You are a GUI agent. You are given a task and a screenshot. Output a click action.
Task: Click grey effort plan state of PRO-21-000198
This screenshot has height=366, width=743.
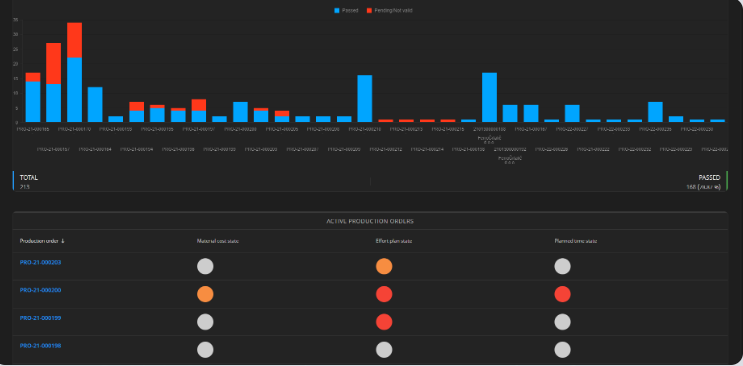[384, 350]
